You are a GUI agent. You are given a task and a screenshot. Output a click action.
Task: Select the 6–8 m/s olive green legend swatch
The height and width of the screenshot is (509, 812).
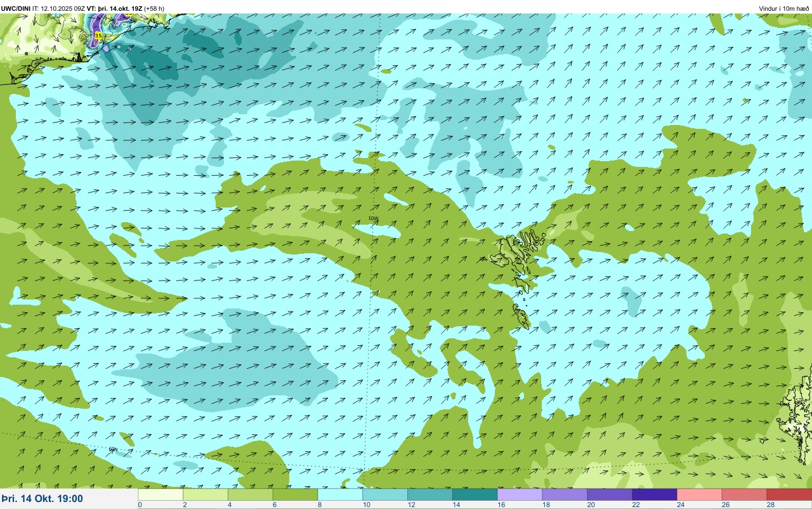(296, 494)
